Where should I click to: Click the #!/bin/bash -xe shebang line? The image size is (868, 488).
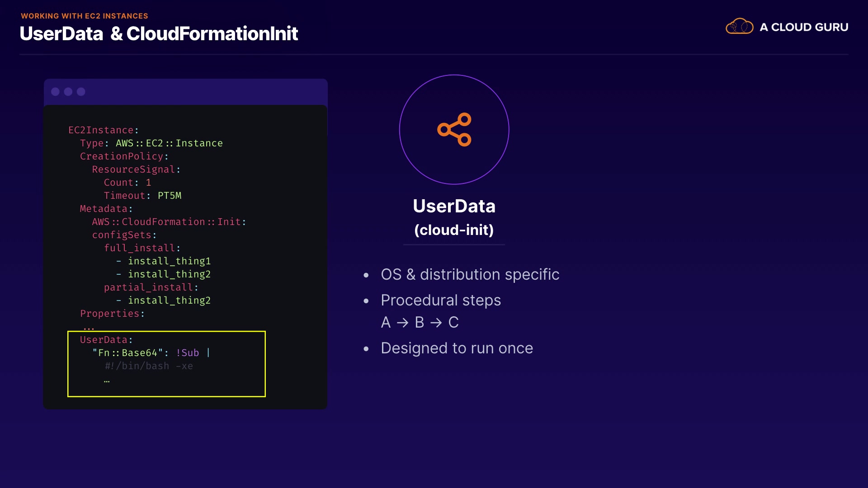click(x=149, y=366)
